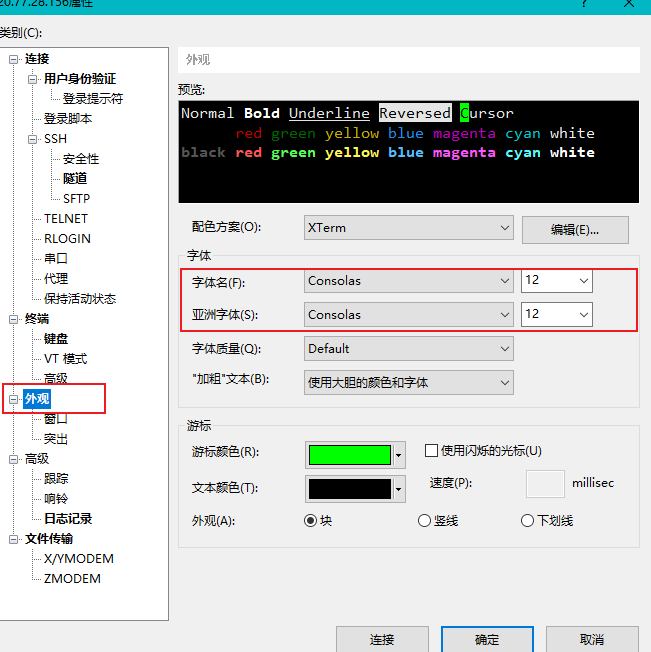Image resolution: width=651 pixels, height=652 pixels.
Task: Open the VT 模式 category
Action: tap(66, 359)
